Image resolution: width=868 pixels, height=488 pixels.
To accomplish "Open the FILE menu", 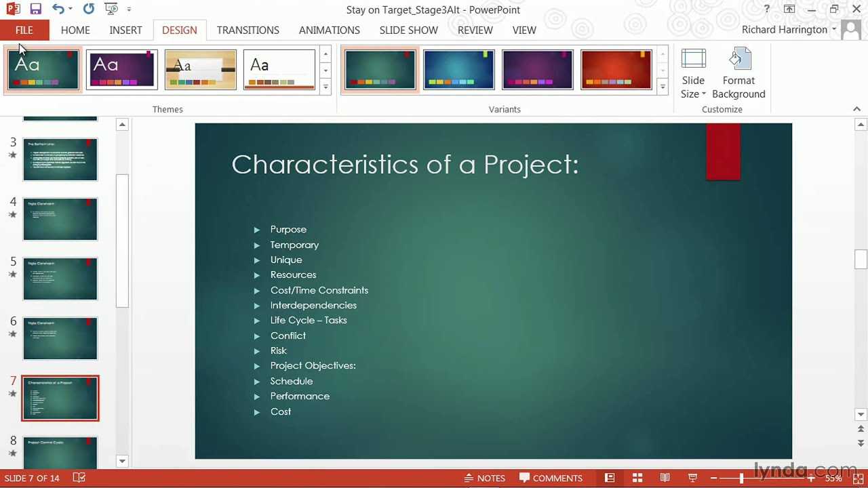I will tap(24, 30).
